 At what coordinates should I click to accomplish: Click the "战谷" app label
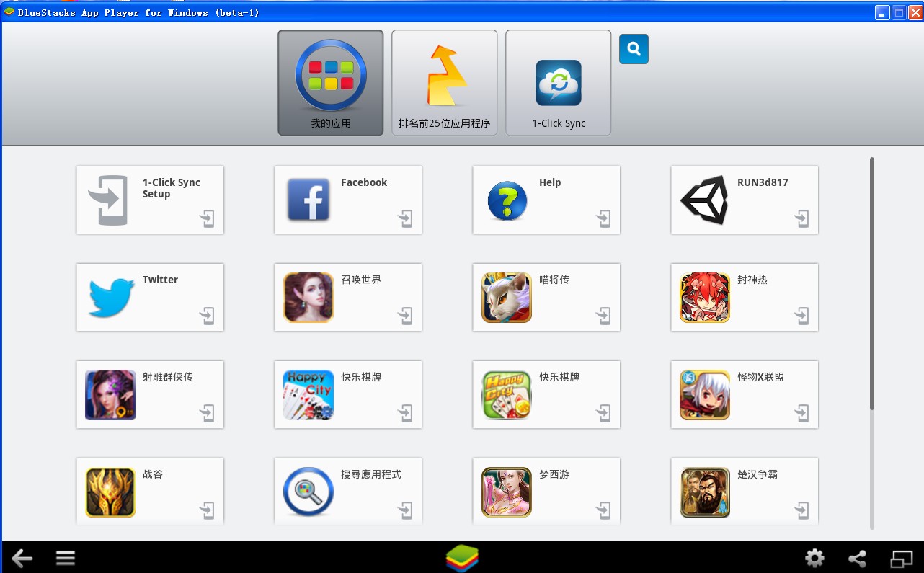click(153, 474)
